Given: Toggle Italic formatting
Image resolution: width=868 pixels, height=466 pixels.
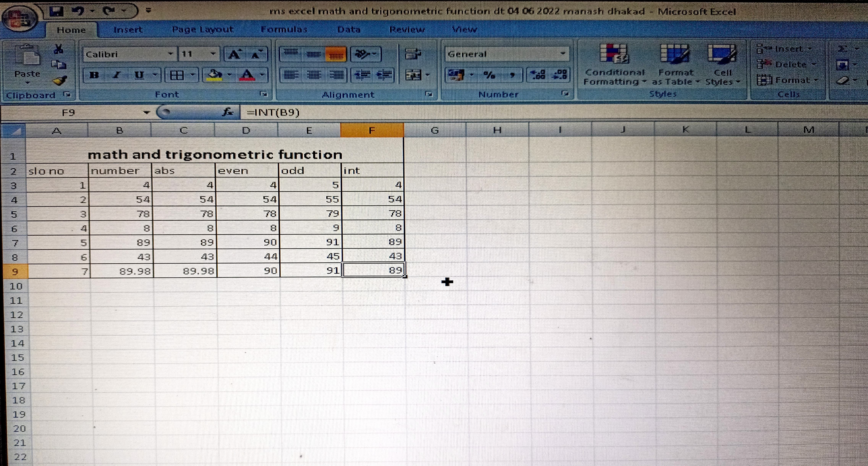Looking at the screenshot, I should [117, 75].
